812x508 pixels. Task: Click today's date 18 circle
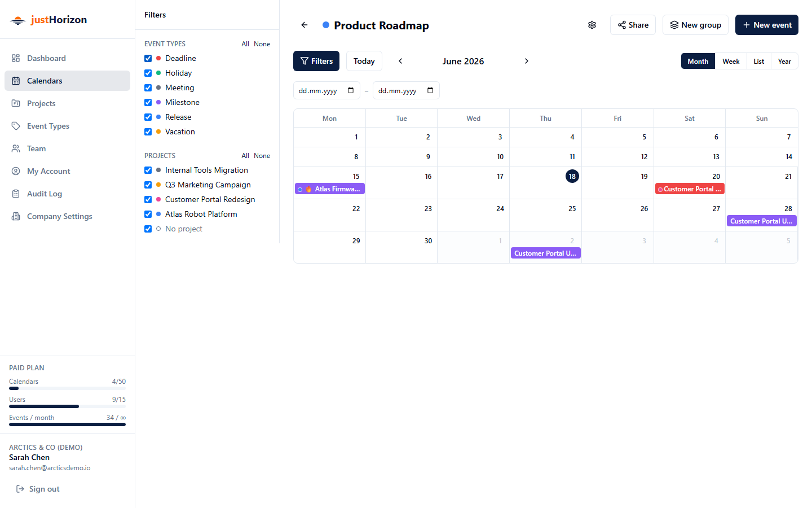(572, 176)
